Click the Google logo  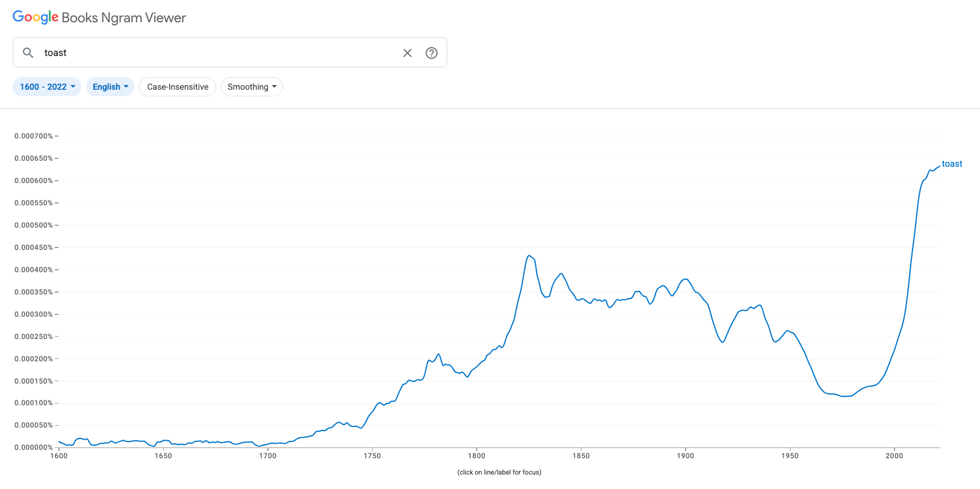pyautogui.click(x=36, y=17)
